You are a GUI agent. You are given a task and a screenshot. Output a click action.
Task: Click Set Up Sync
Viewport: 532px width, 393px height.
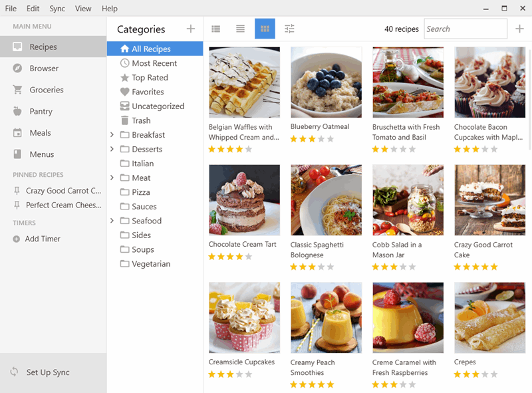(x=48, y=372)
